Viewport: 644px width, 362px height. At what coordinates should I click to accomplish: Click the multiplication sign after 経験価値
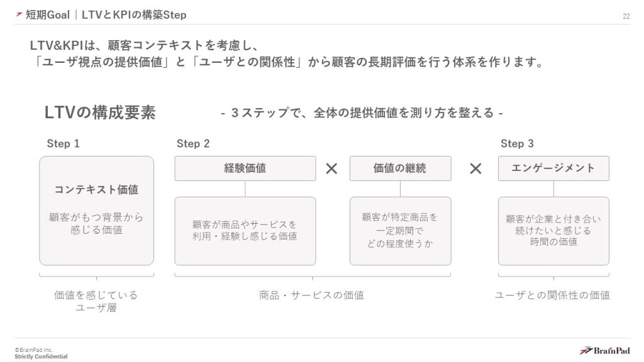point(332,168)
